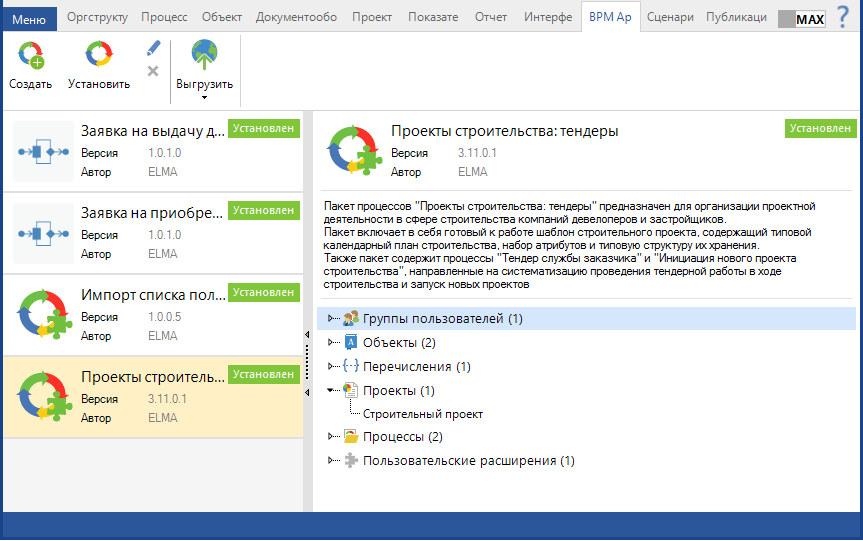Screen dimensions: 863x541
Task: Toggle the MAX switch
Action: (x=802, y=18)
